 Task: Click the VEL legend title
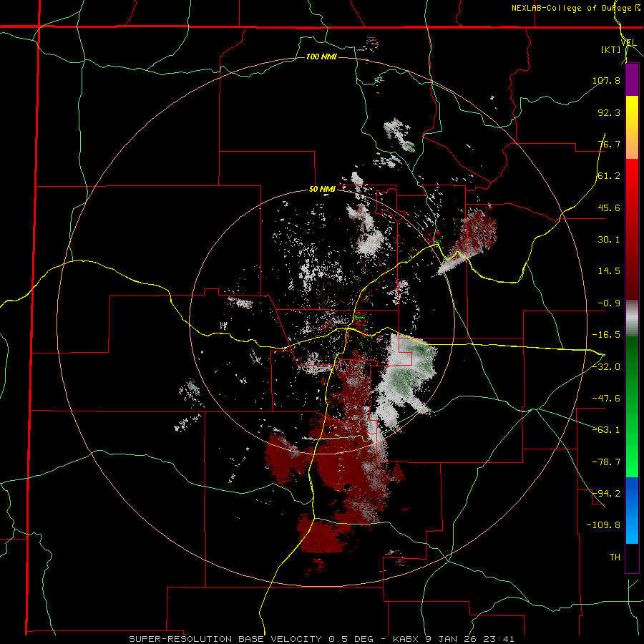[x=628, y=43]
